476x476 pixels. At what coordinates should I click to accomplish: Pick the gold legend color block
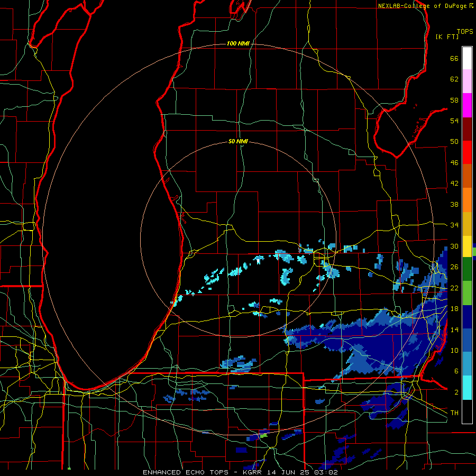[x=467, y=224]
